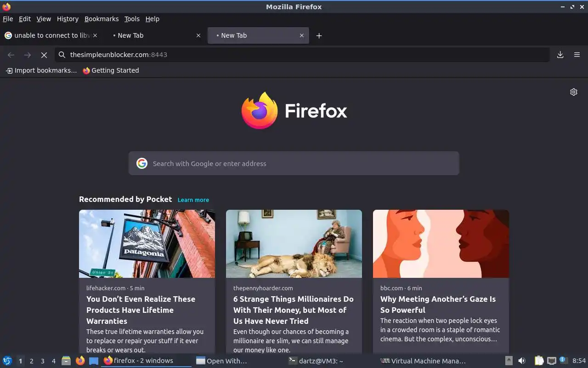
Task: Click the network connection tray icon
Action: tap(552, 361)
